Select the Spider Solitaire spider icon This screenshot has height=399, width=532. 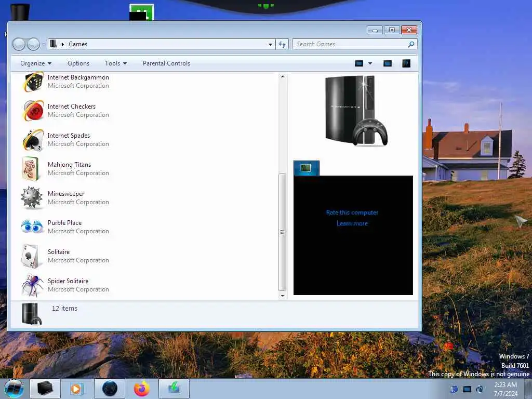click(x=32, y=285)
